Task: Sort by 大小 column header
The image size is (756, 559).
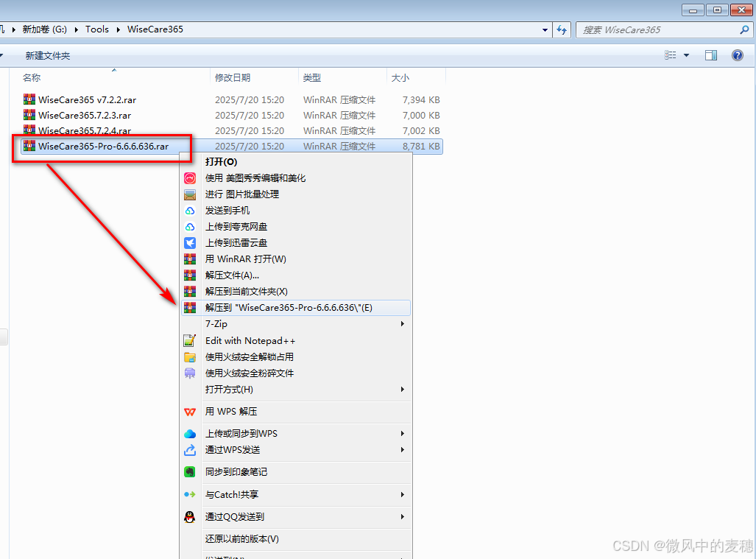Action: (x=400, y=77)
